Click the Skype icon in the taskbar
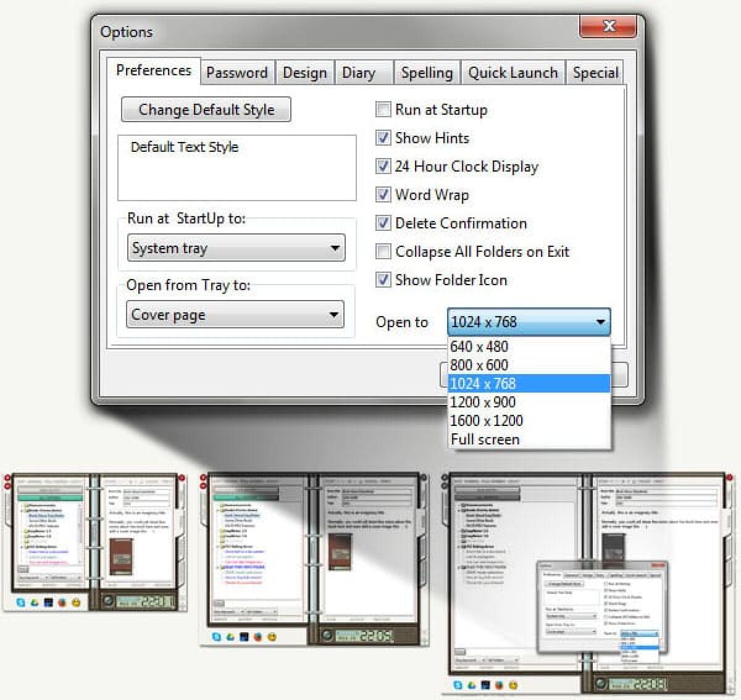Image resolution: width=741 pixels, height=700 pixels. pyautogui.click(x=20, y=602)
